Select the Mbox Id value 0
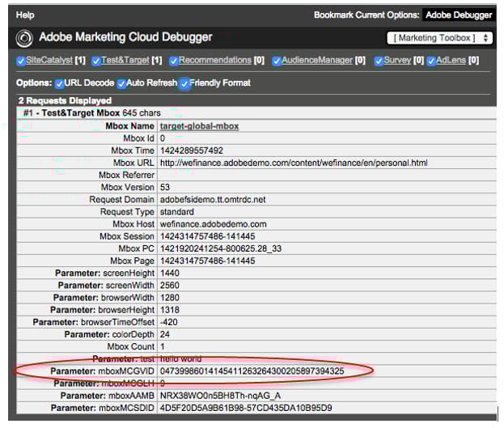The image size is (504, 428). pyautogui.click(x=163, y=138)
